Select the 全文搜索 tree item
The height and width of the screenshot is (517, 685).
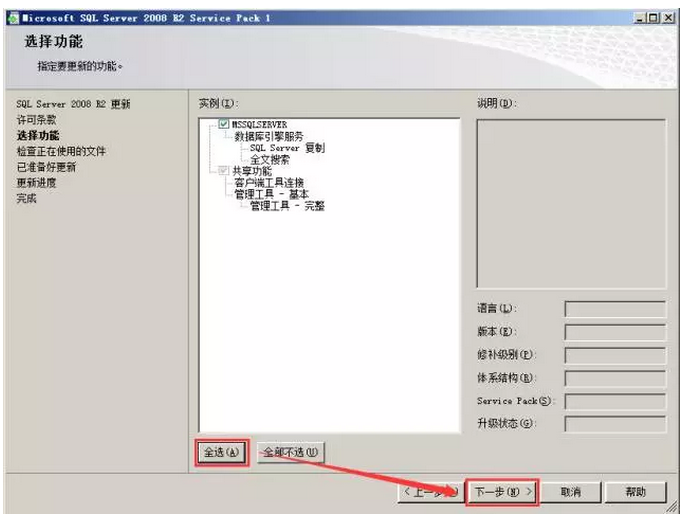pos(270,160)
